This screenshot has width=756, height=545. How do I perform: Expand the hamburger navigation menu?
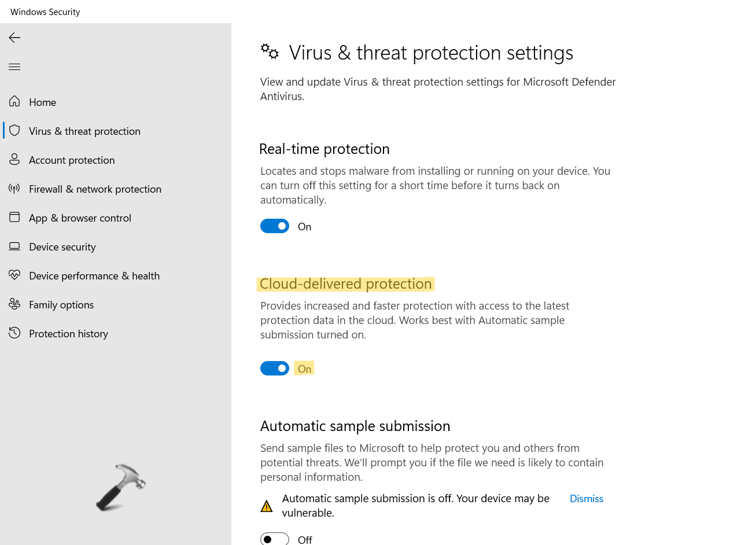(14, 67)
